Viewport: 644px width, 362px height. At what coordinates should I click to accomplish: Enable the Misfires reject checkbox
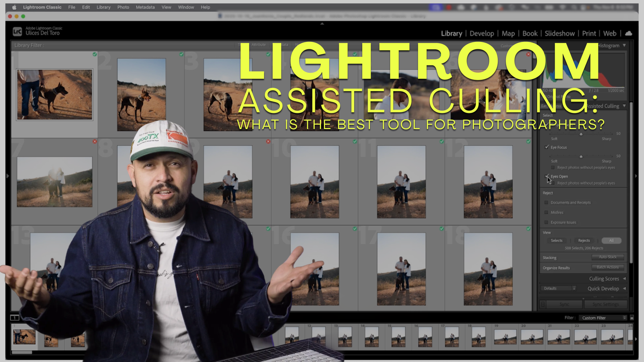tap(546, 213)
